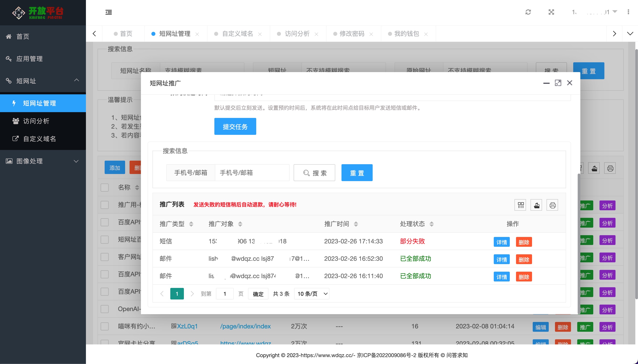Click the print icon in 推广列表 toolbar
Image resolution: width=638 pixels, height=364 pixels.
[x=553, y=205]
